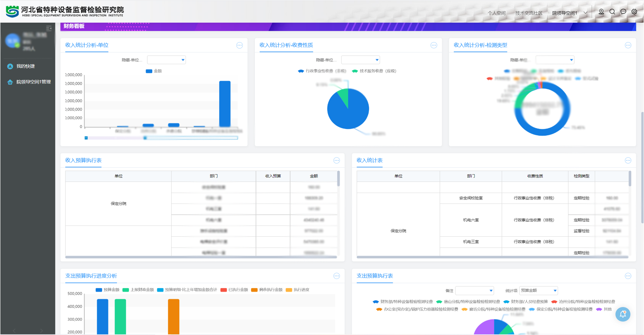
Task: Open the settings gear icon in header
Action: coord(634,12)
